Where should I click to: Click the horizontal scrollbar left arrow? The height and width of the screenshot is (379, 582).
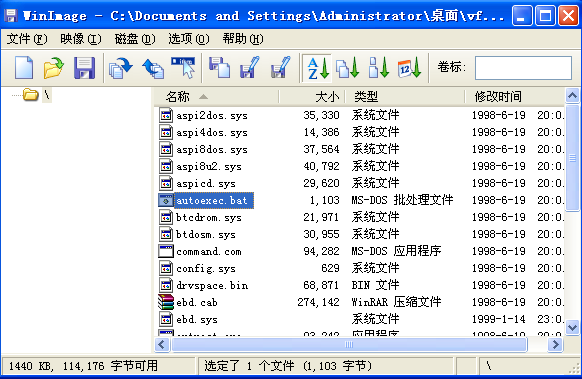point(161,345)
